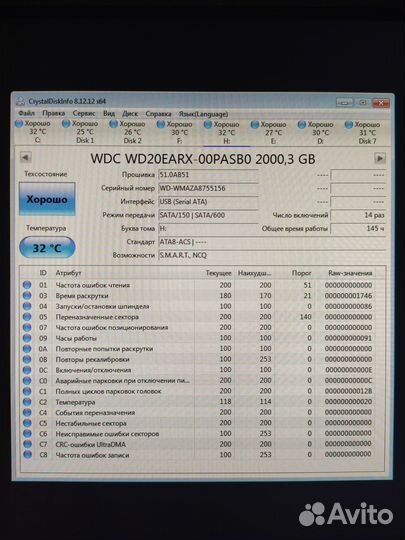Open the Вид menu
This screenshot has width=405, height=540.
point(109,113)
